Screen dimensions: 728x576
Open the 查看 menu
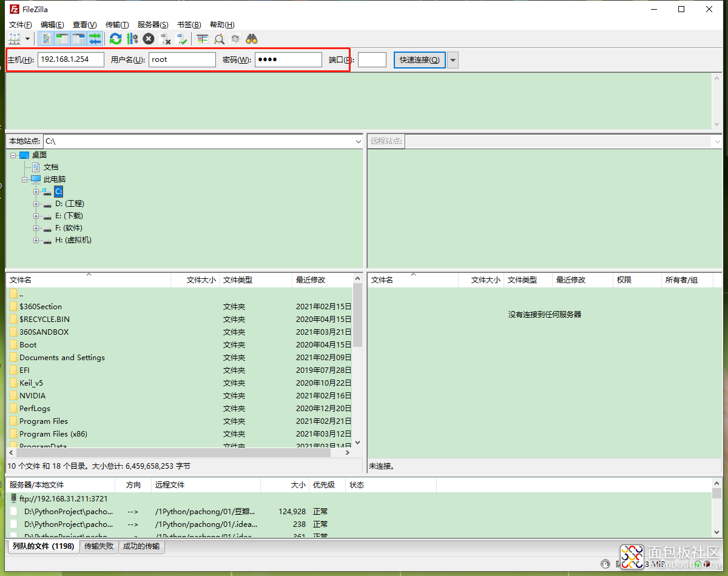(x=84, y=24)
